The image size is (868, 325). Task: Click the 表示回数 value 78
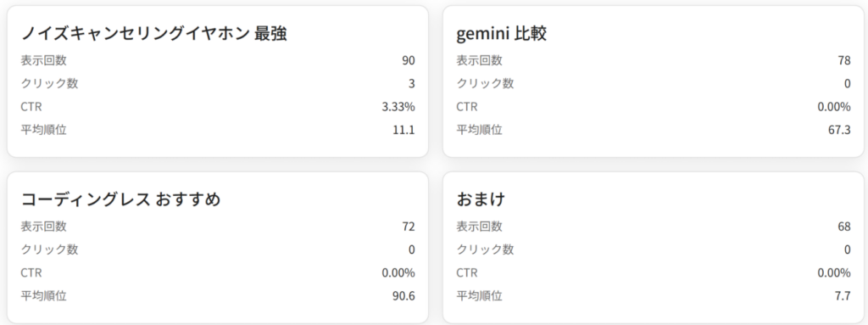844,60
